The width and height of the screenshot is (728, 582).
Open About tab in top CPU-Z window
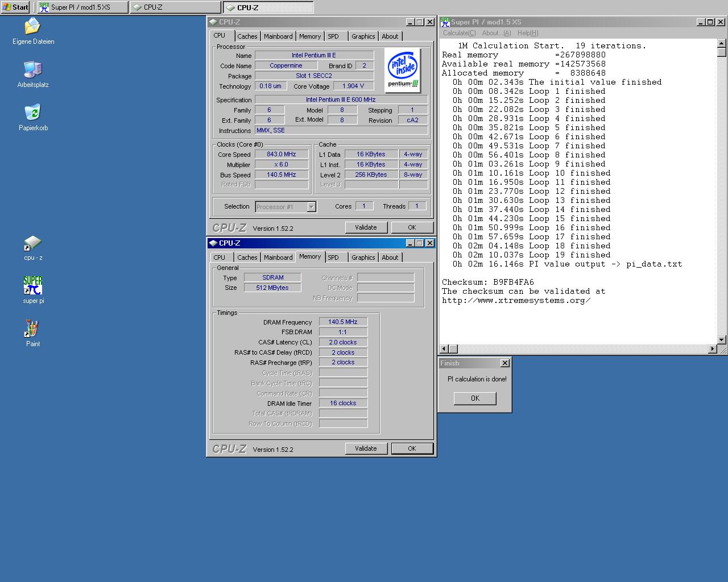pyautogui.click(x=390, y=36)
